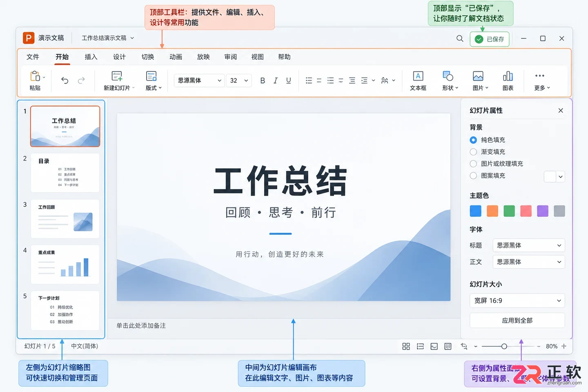Screen dimensions: 588x392
Task: Click the 粘贴 paste clipboard icon
Action: tap(35, 76)
